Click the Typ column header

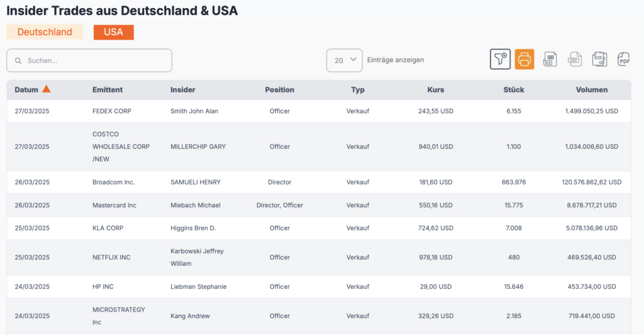pyautogui.click(x=358, y=90)
